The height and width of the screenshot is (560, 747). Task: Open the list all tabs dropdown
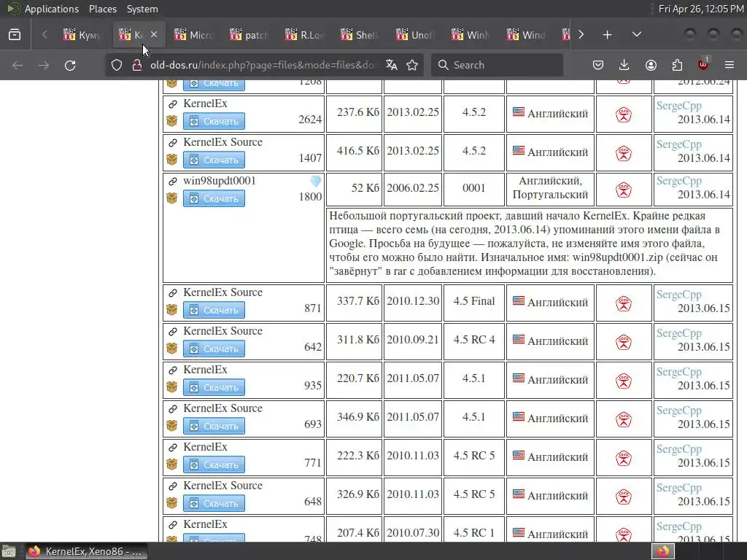636,35
